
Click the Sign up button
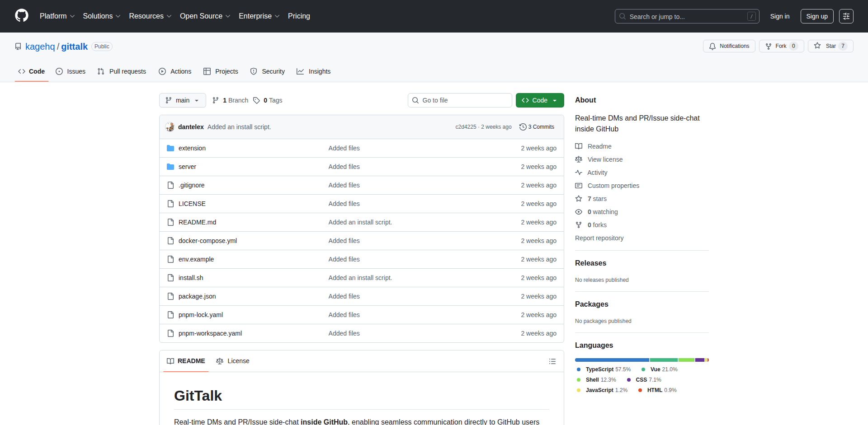pyautogui.click(x=817, y=16)
